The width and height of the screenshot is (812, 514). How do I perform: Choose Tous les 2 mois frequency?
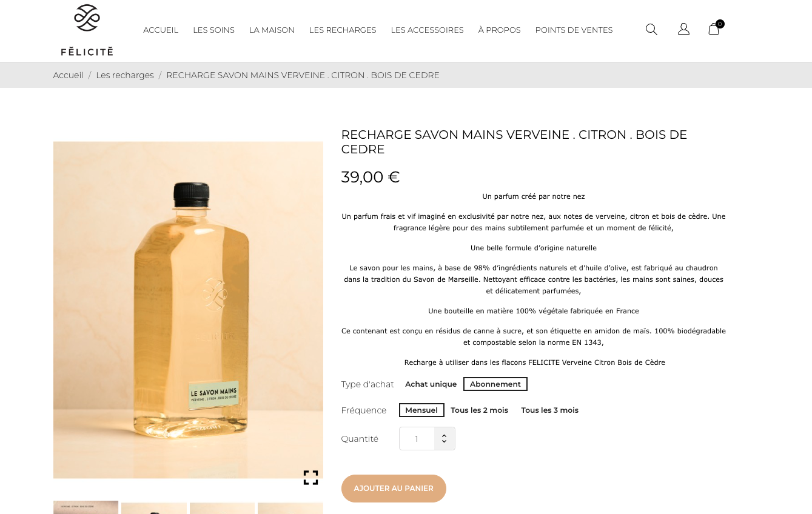[x=479, y=410]
